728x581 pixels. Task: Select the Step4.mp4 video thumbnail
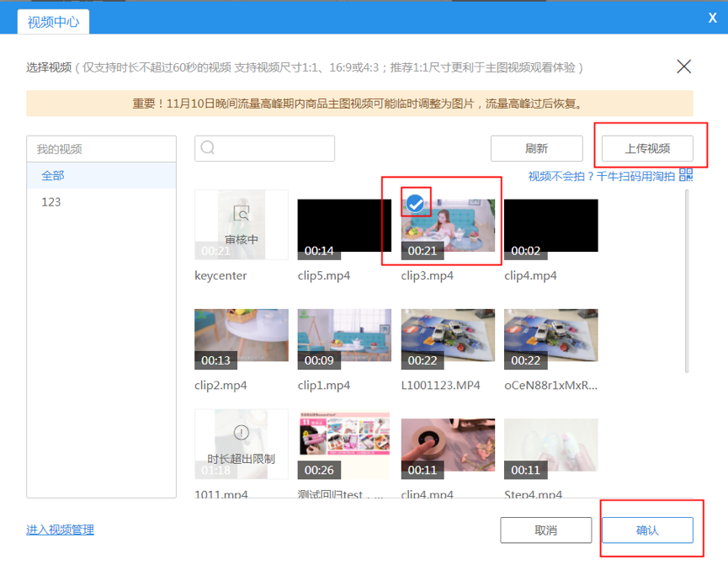pyautogui.click(x=550, y=444)
